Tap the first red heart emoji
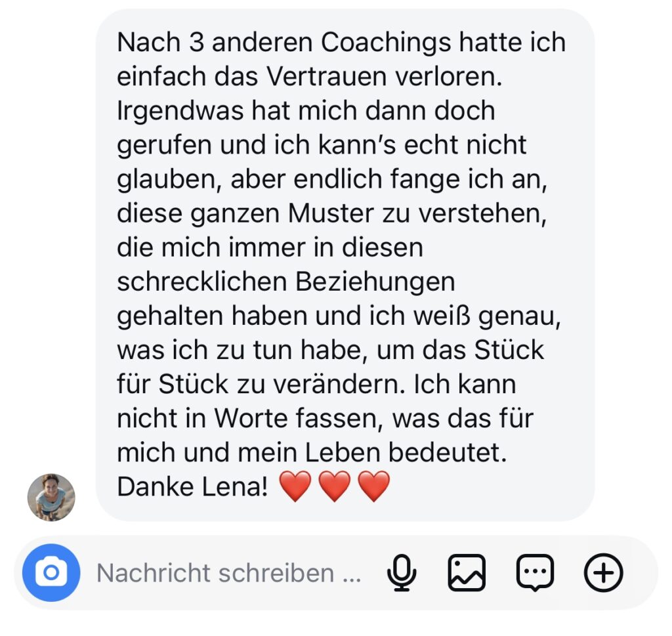 [x=295, y=486]
